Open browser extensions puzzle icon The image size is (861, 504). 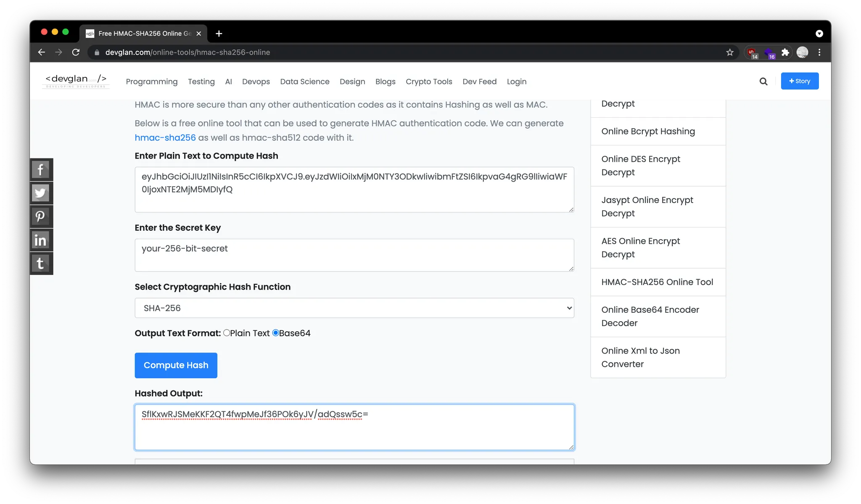point(785,53)
